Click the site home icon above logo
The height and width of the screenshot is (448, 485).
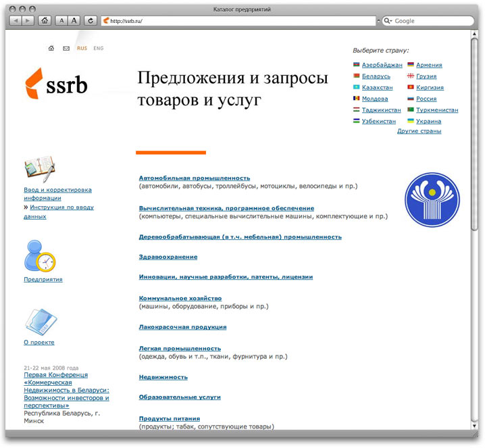tap(51, 49)
